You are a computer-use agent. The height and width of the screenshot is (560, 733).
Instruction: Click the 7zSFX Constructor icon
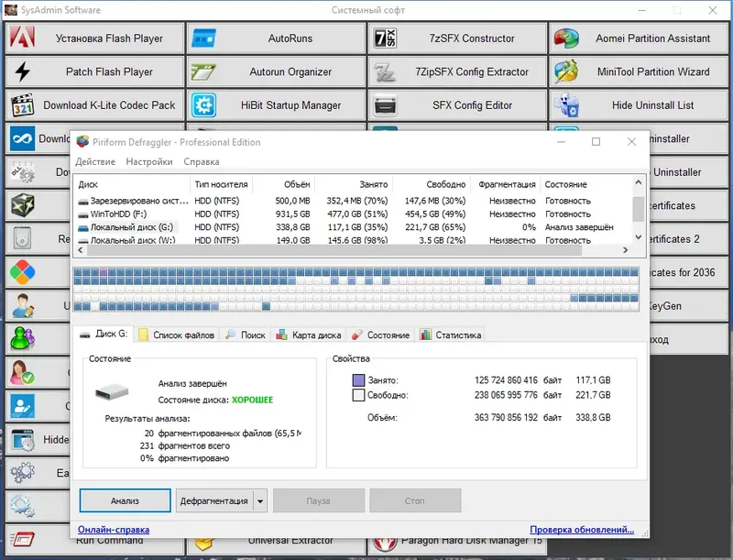coord(385,38)
